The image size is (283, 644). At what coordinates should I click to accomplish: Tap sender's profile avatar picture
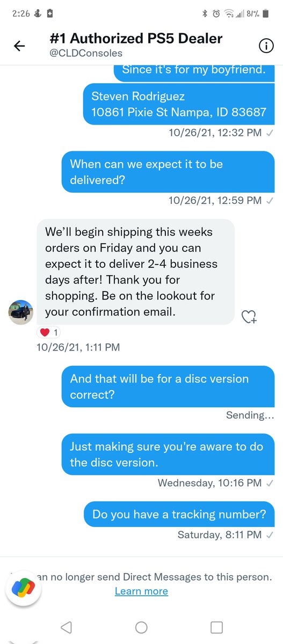[x=21, y=312]
